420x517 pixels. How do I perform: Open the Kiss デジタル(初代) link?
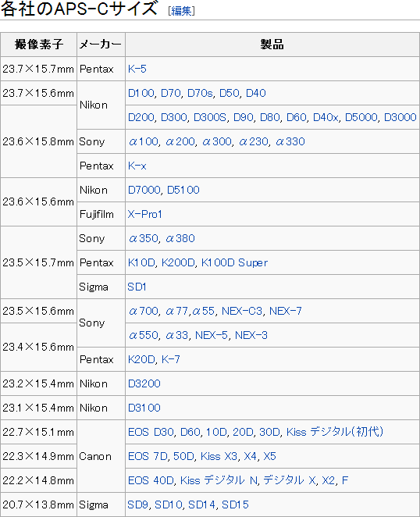pos(335,432)
